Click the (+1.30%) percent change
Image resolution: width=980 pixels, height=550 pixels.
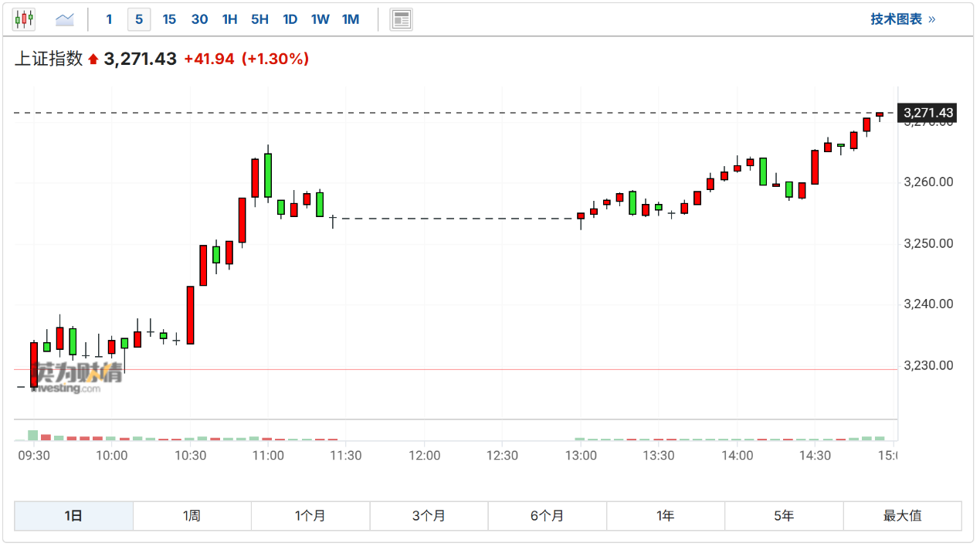click(x=276, y=59)
